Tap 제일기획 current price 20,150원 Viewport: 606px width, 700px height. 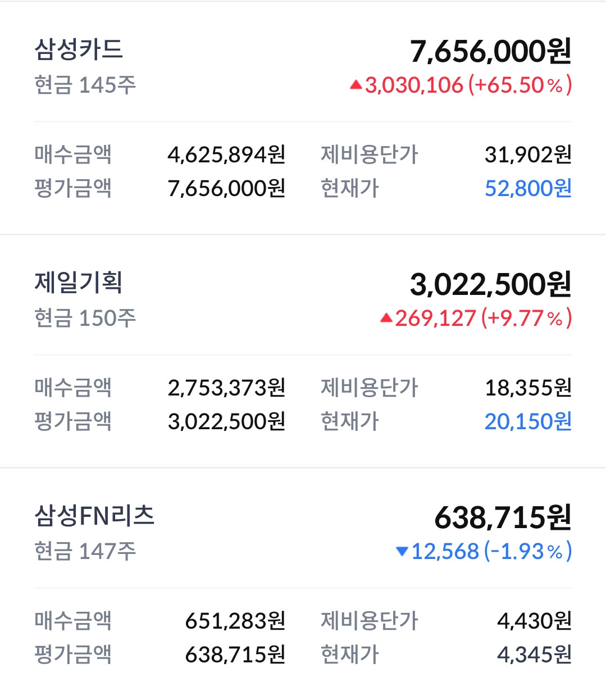click(528, 421)
